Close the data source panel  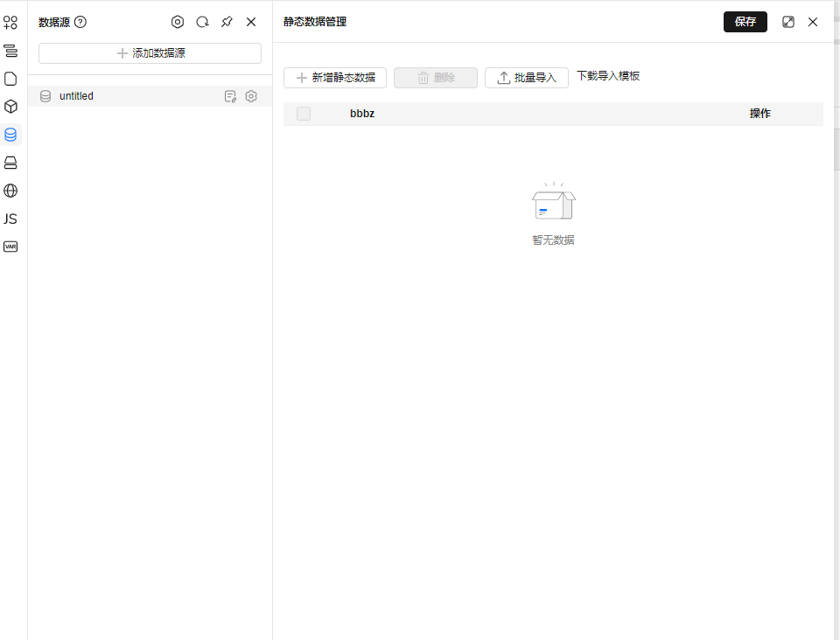(251, 22)
